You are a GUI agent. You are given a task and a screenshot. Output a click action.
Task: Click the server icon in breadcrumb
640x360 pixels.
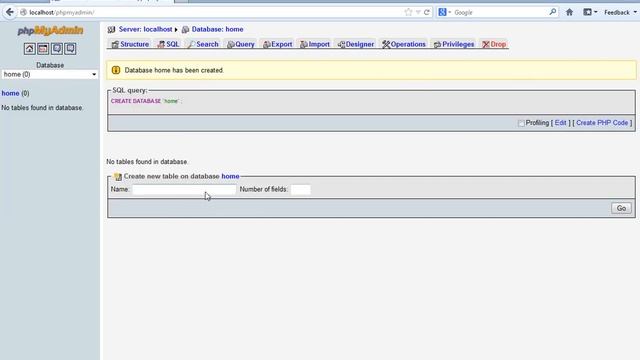pos(111,29)
